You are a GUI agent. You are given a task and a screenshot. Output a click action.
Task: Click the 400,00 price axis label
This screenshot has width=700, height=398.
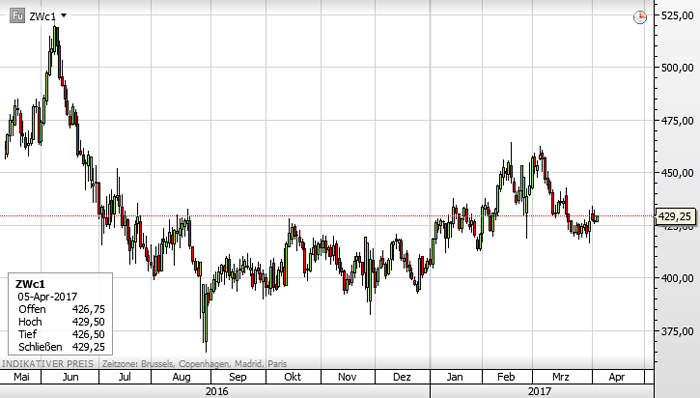[x=677, y=278]
